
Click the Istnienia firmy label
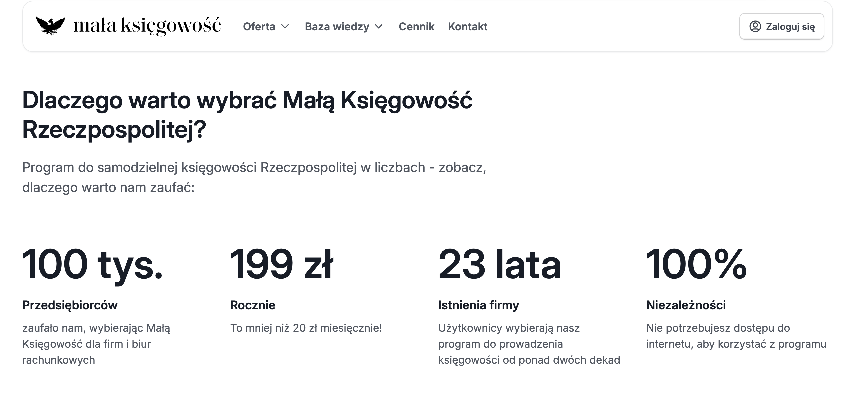478,305
